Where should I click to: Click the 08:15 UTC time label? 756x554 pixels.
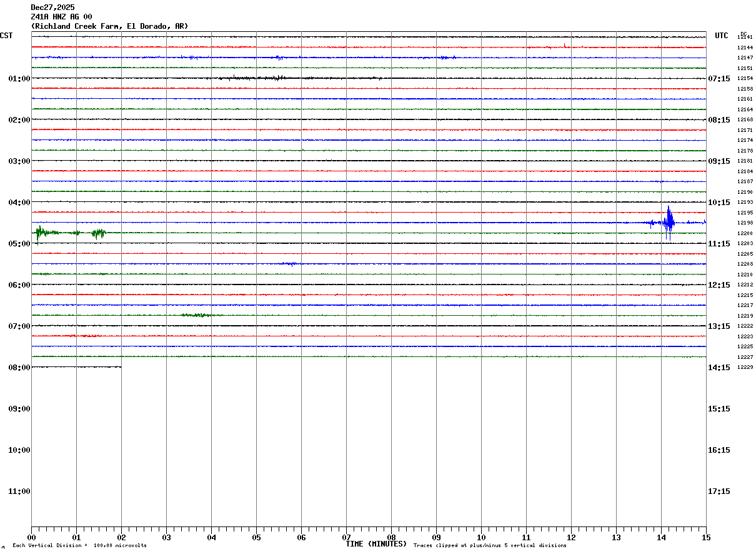[x=719, y=120]
